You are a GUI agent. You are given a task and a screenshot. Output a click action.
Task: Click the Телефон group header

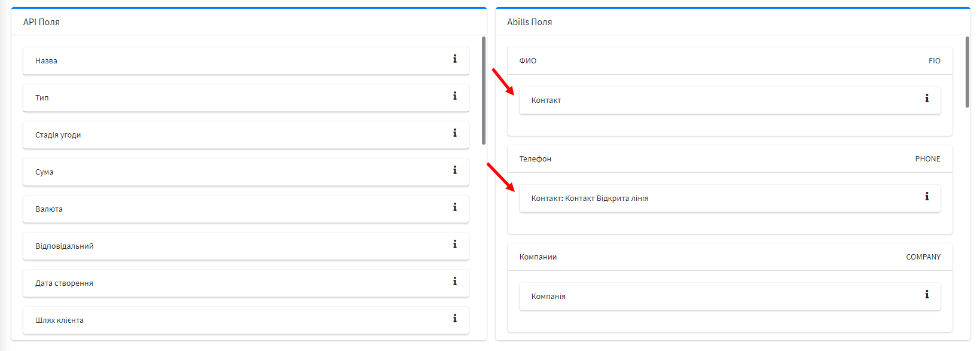(729, 159)
